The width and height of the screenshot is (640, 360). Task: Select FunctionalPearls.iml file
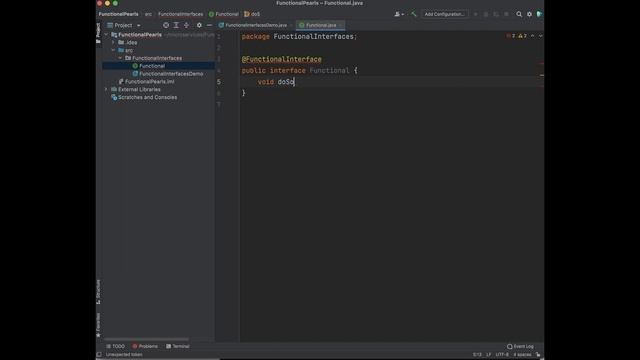pyautogui.click(x=146, y=82)
